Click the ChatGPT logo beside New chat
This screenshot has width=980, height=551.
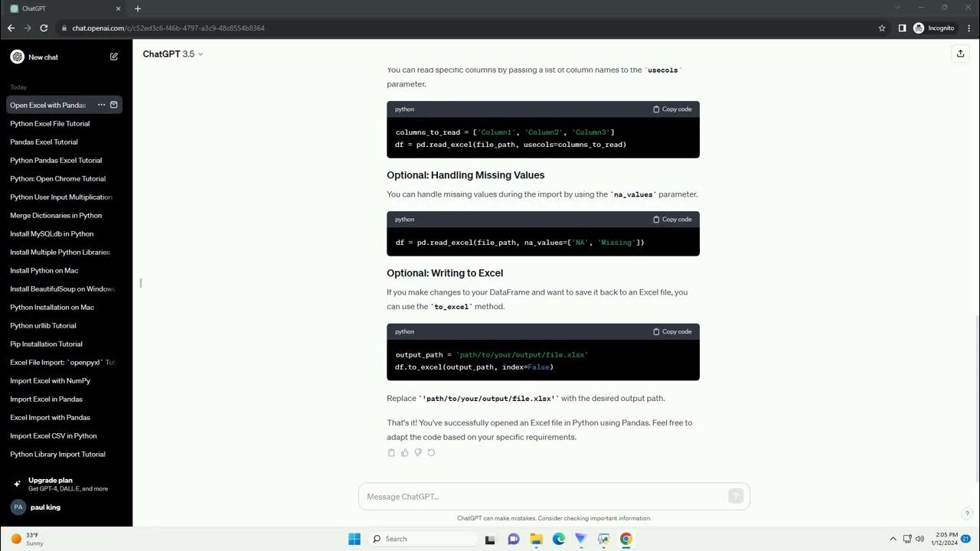17,57
